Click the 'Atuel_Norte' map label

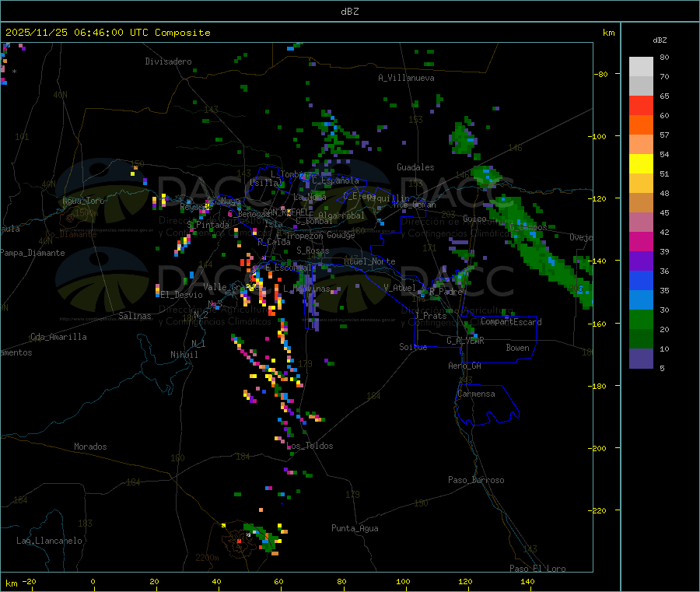(369, 261)
